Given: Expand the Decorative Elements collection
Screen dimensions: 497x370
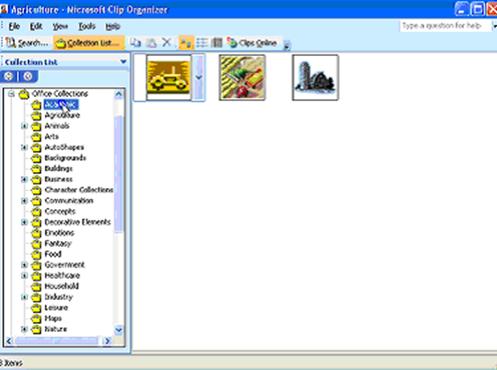Looking at the screenshot, I should click(24, 222).
